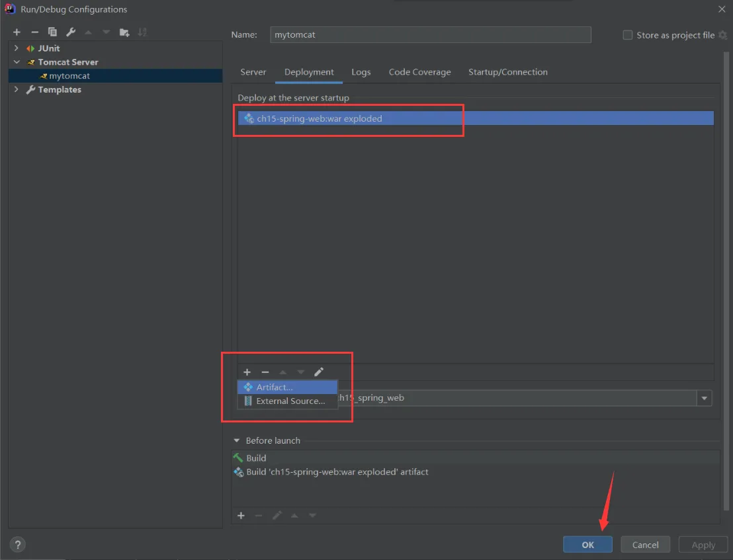Viewport: 733px width, 560px height.
Task: Add a new run configuration with plus icon
Action: click(17, 32)
